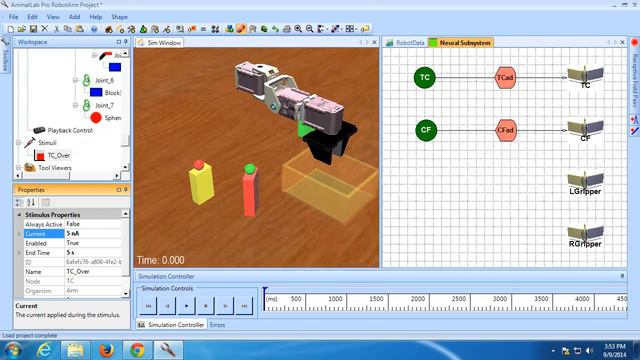Open the View menu

[x=53, y=17]
